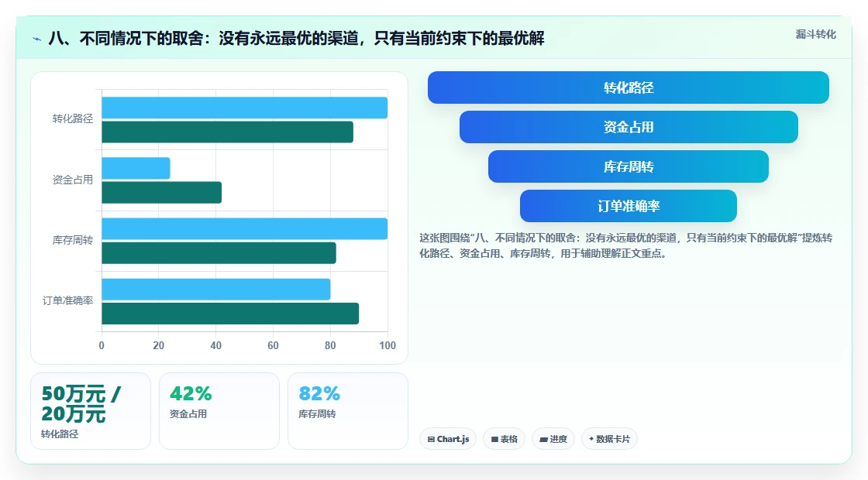Select the 订单准确率 funnel stage
This screenshot has width=868, height=480.
[629, 206]
